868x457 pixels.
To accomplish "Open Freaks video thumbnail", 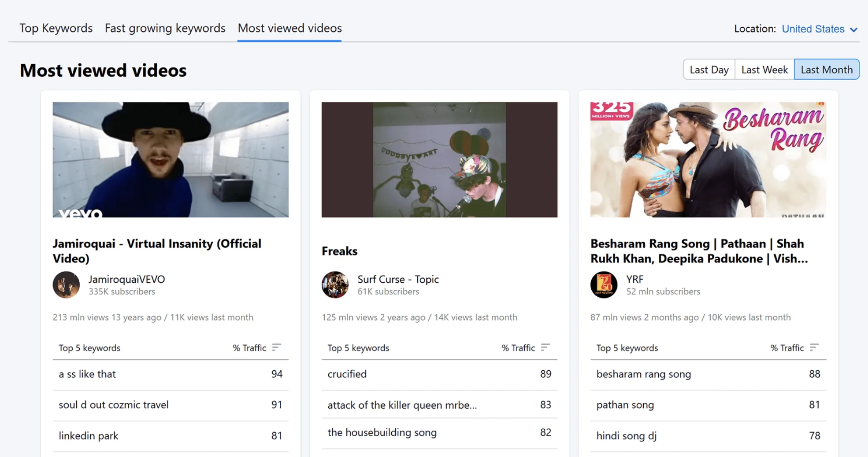I will (439, 159).
